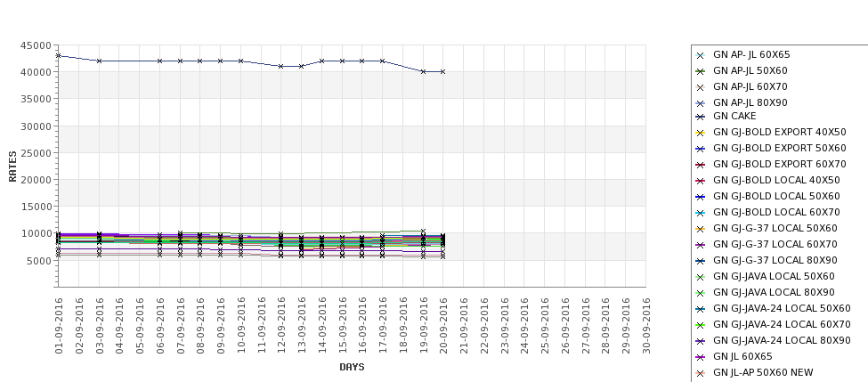Click the 25000 y-axis tick label

(36, 153)
